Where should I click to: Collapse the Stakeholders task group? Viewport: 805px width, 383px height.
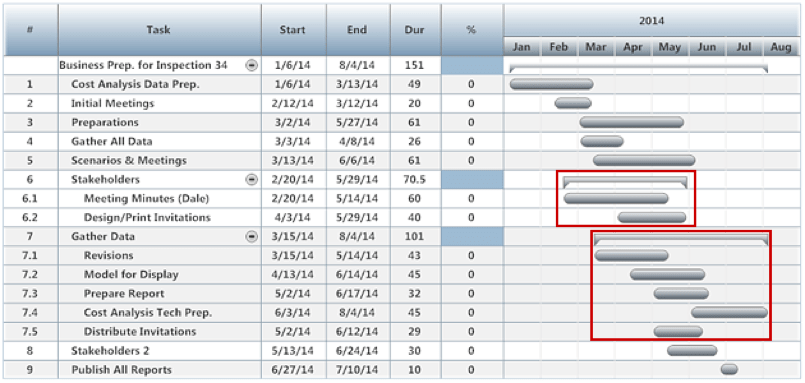(252, 179)
